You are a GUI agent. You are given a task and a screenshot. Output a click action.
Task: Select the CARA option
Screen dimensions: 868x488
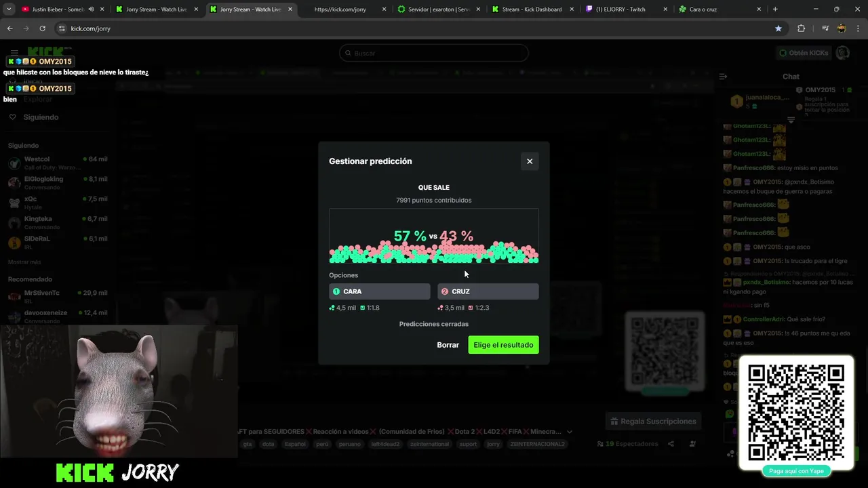coord(380,291)
